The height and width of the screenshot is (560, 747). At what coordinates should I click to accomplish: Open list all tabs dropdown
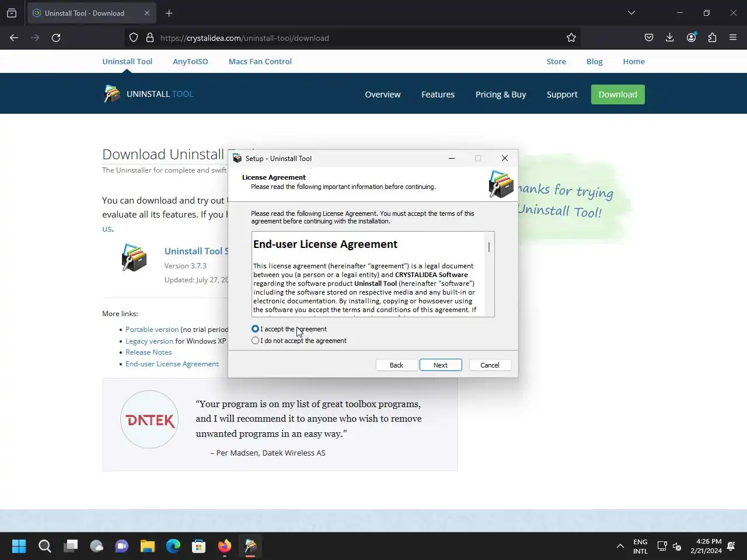coord(631,13)
